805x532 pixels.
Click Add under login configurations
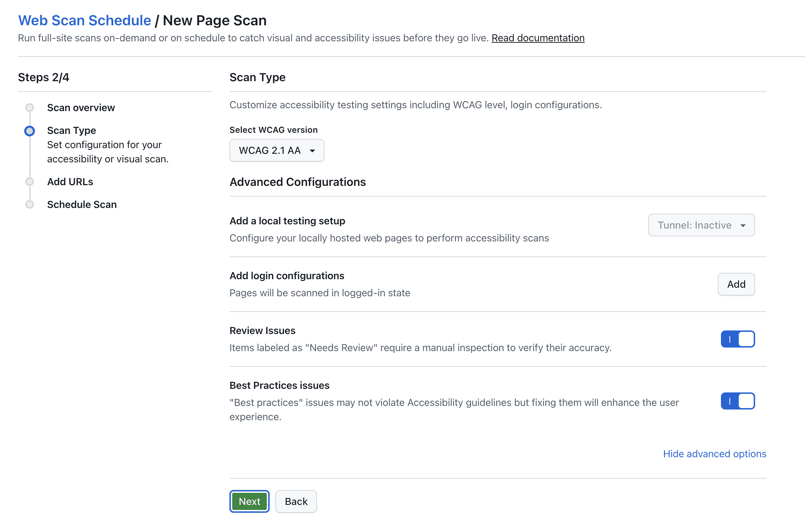pyautogui.click(x=736, y=284)
